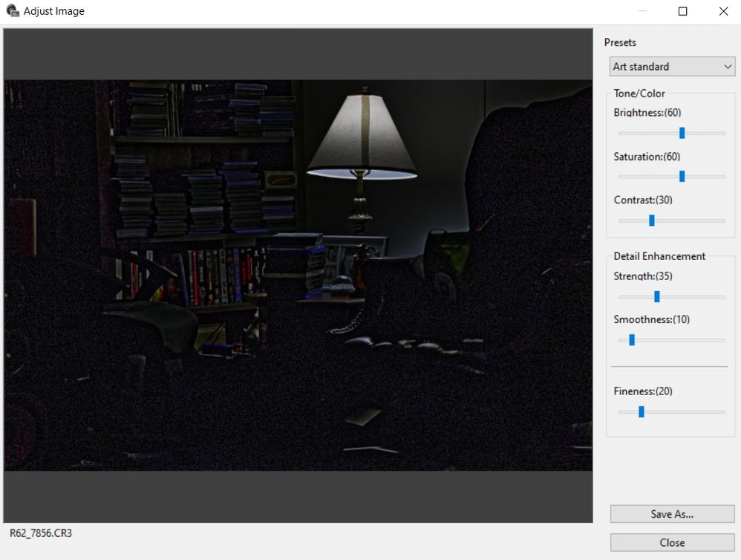The height and width of the screenshot is (560, 741).
Task: Click far right end of Fineness track
Action: point(723,412)
